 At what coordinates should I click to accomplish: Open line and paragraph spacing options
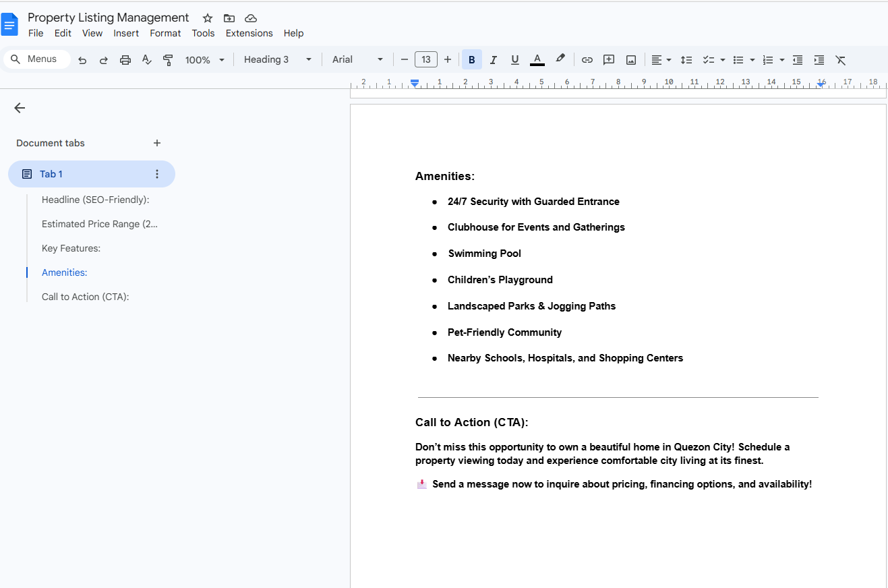coord(686,60)
